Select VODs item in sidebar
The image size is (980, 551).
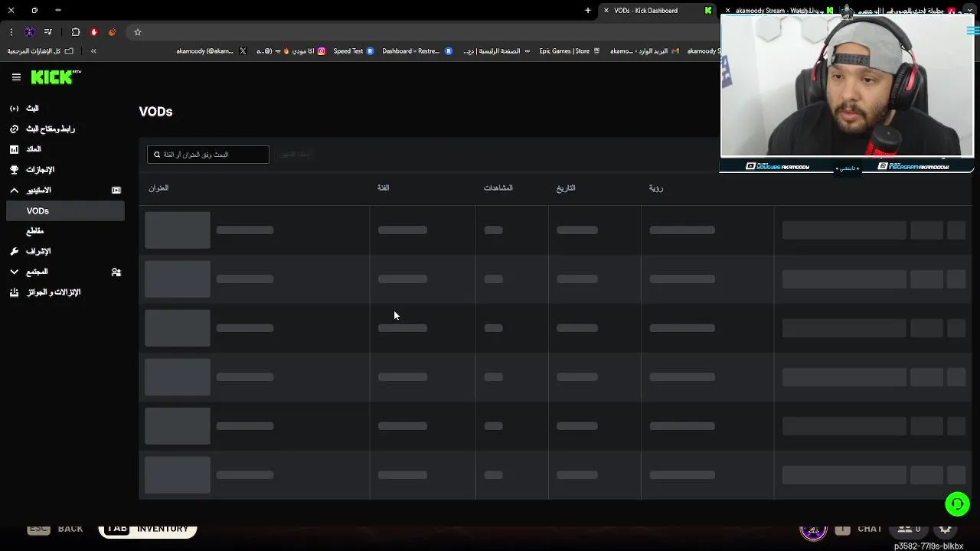pos(65,210)
